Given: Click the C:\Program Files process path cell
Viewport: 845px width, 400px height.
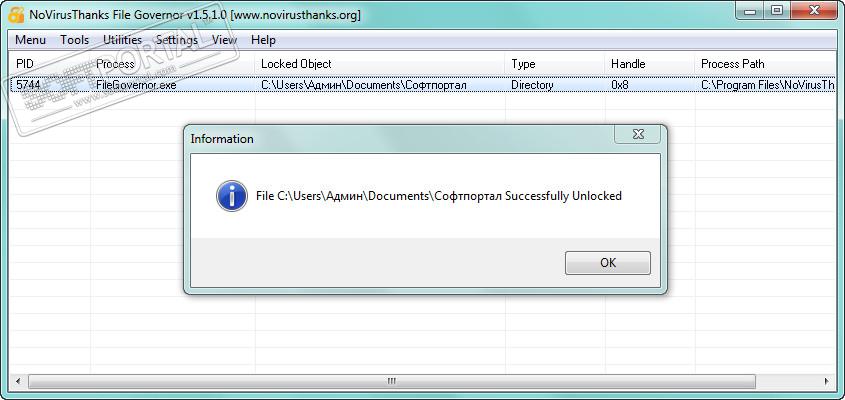Looking at the screenshot, I should (x=766, y=85).
